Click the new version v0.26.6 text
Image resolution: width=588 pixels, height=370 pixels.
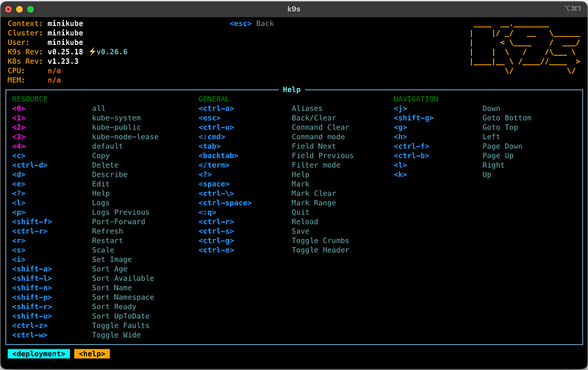point(112,51)
